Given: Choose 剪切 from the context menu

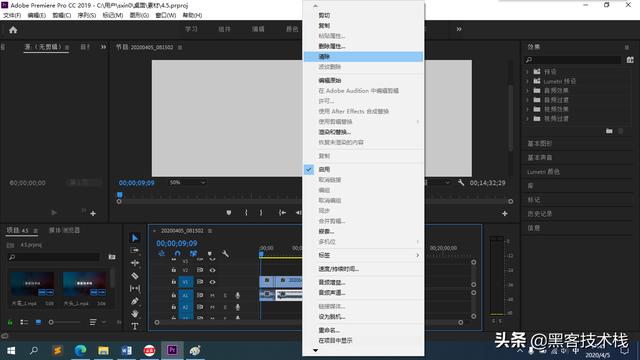Looking at the screenshot, I should pos(363,15).
